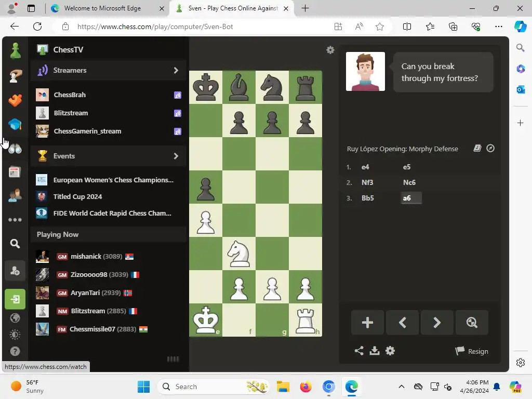Open the Watch binoculars icon
This screenshot has height=399, width=532.
tap(15, 149)
